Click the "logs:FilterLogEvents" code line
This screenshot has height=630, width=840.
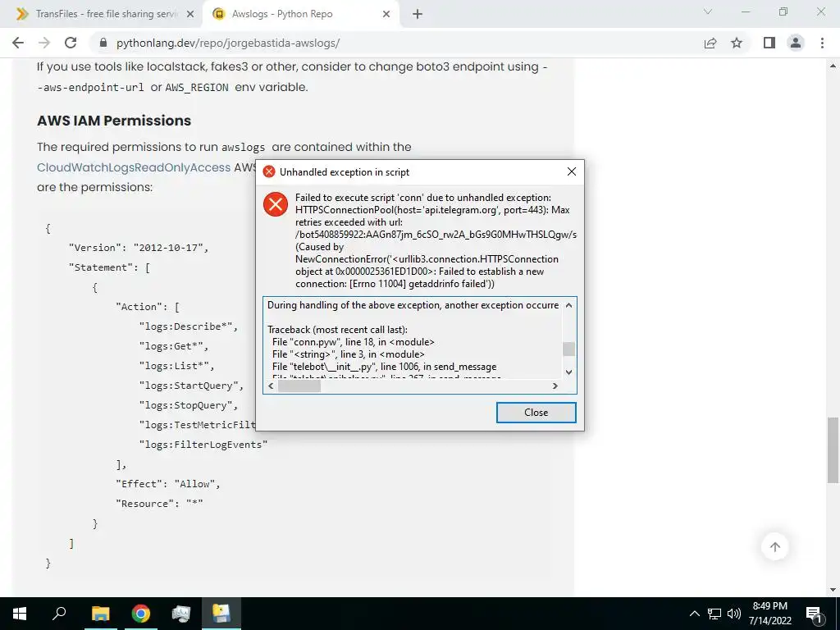point(203,445)
